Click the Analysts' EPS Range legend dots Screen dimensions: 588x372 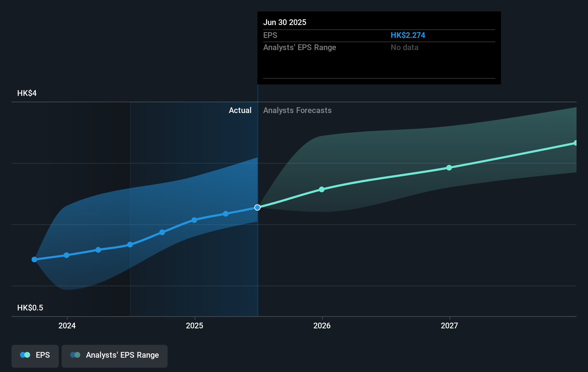click(75, 355)
